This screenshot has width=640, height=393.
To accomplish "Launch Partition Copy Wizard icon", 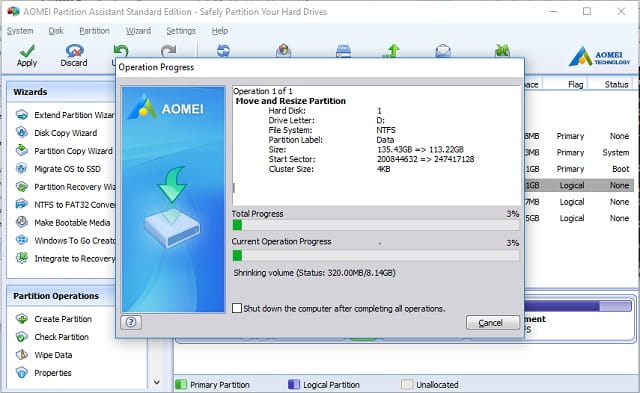I will click(22, 151).
